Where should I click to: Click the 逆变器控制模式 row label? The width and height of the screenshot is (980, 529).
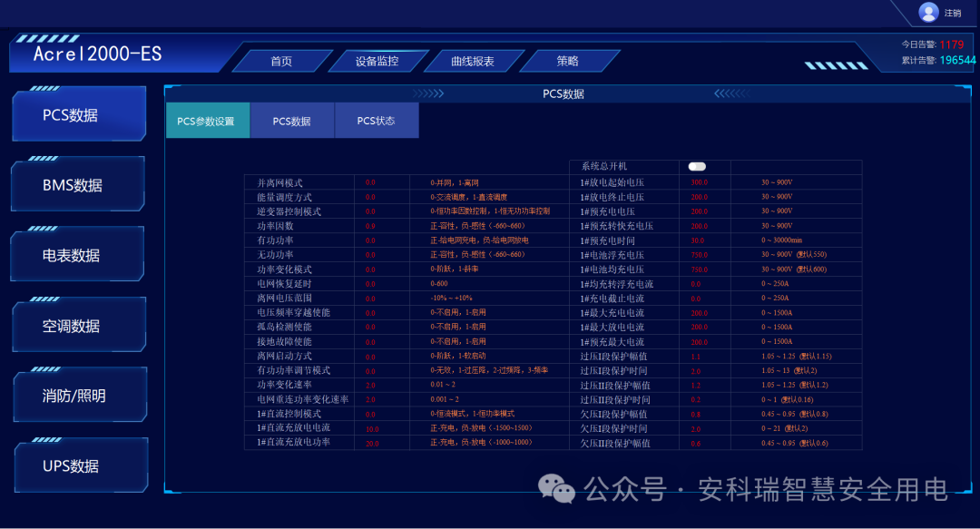[289, 211]
